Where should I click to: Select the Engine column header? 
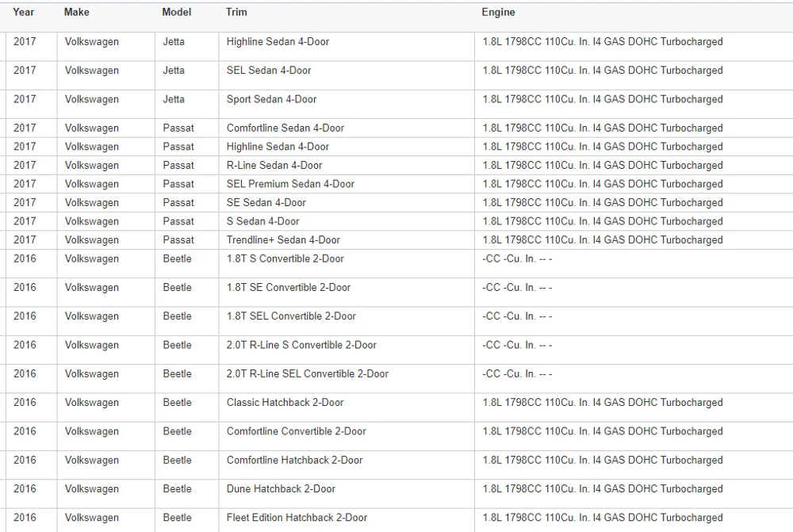click(x=498, y=13)
